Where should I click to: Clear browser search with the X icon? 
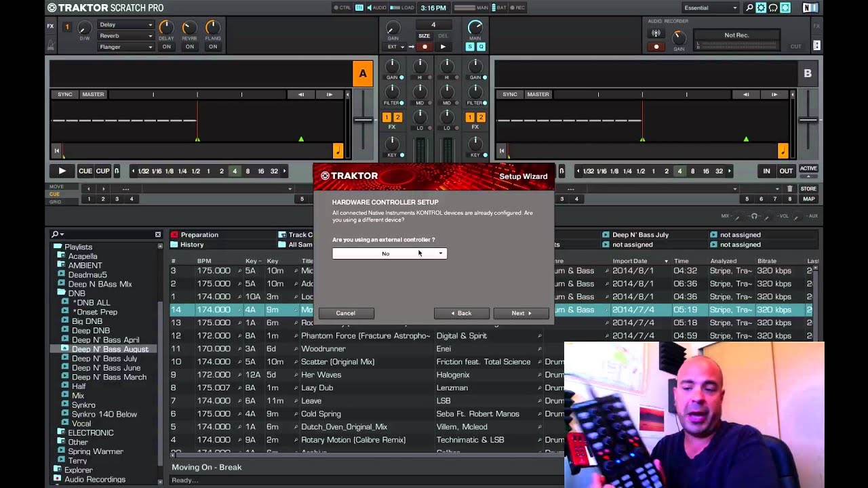(x=158, y=235)
